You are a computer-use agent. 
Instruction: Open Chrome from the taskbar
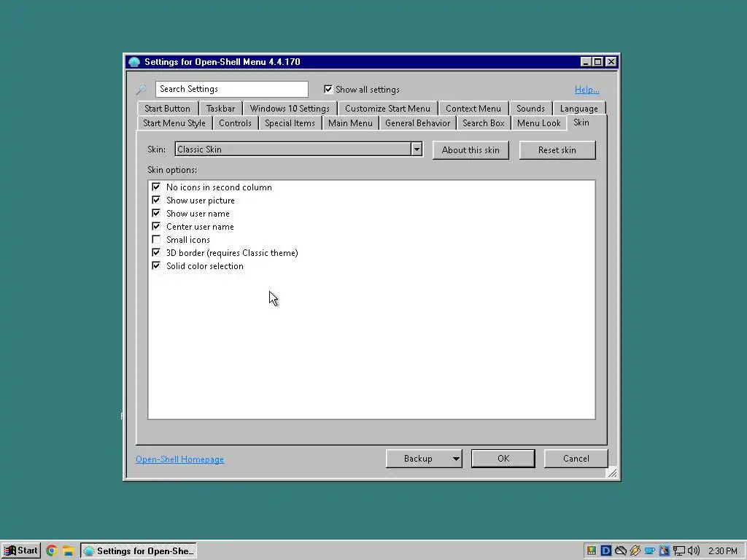coord(52,551)
